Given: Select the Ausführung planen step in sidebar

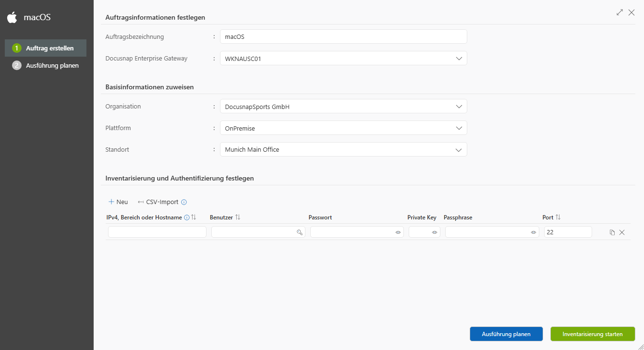Looking at the screenshot, I should [46, 65].
